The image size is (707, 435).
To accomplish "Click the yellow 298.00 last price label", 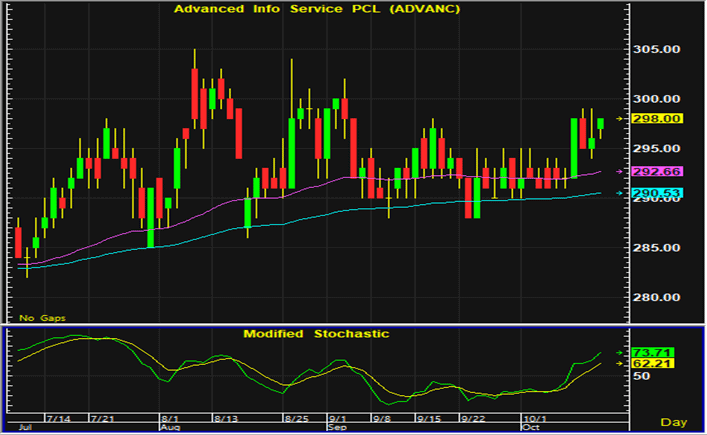I will click(x=666, y=118).
